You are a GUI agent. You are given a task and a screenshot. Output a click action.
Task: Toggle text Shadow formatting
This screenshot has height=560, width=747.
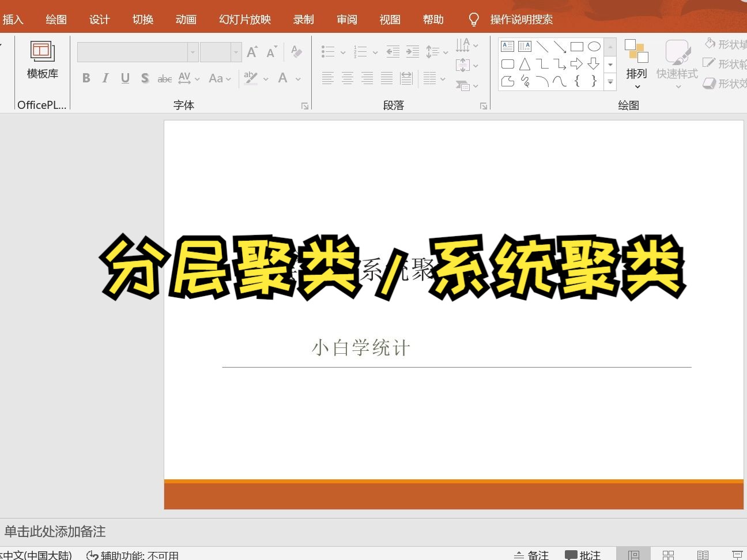145,78
